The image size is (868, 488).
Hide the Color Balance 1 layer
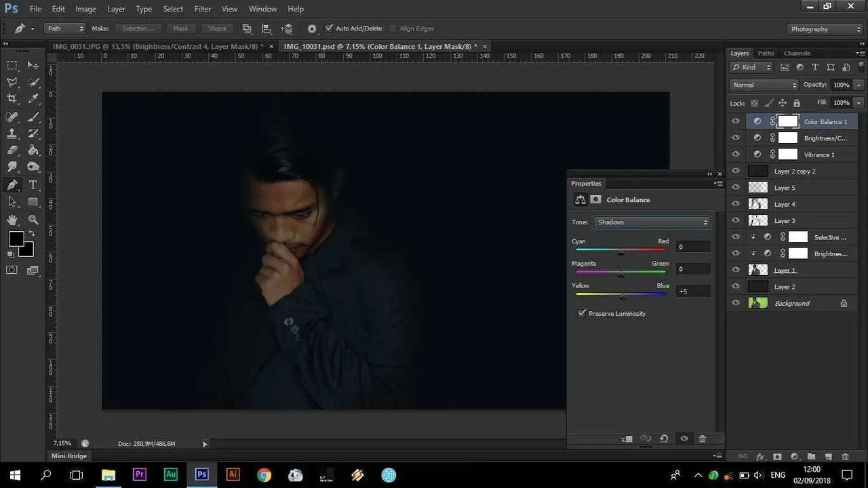(736, 121)
